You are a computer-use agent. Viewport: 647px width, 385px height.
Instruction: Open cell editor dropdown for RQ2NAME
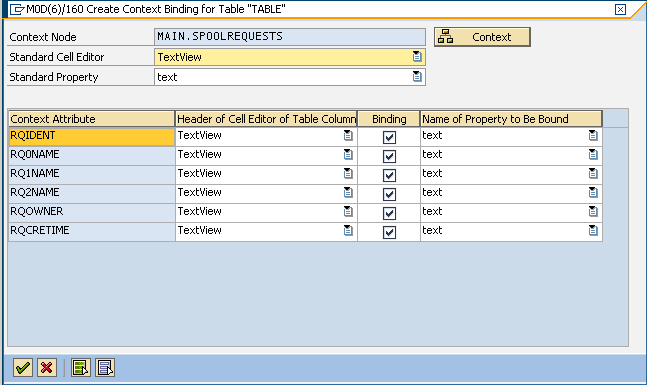point(348,192)
